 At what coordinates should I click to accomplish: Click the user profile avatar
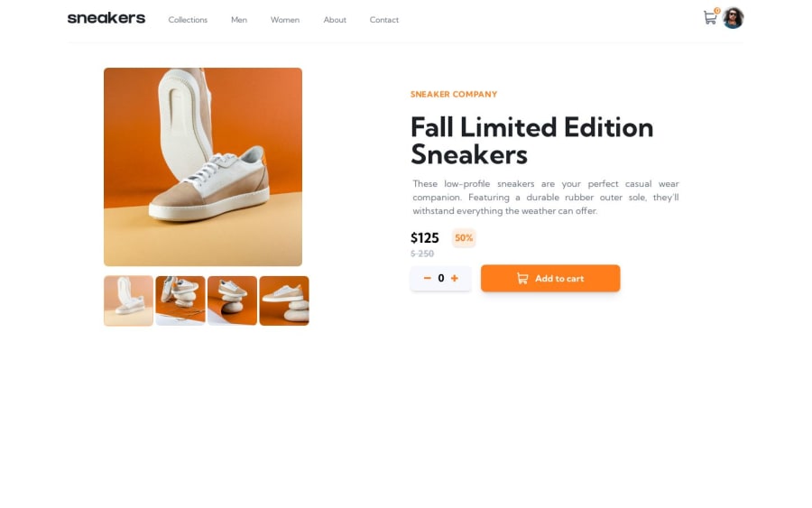(x=733, y=18)
